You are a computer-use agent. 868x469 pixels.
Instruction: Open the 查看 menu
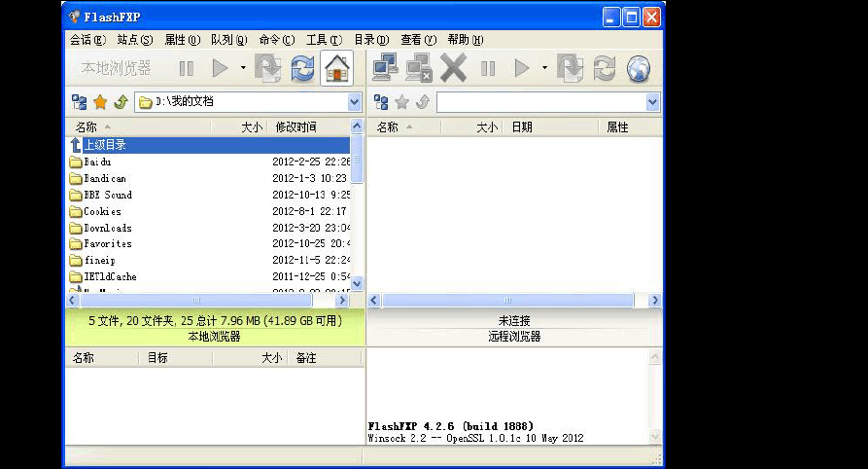(419, 40)
